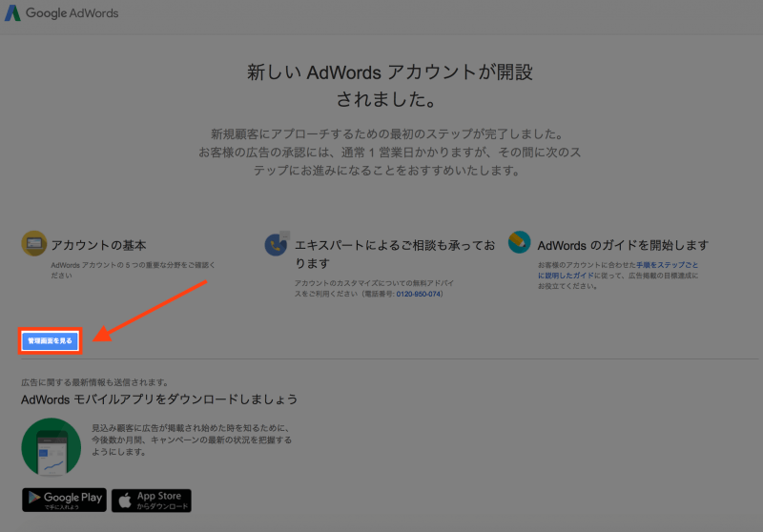Click the 広告に関する最新情報も送信されます text
The width and height of the screenshot is (763, 532).
coord(94,382)
